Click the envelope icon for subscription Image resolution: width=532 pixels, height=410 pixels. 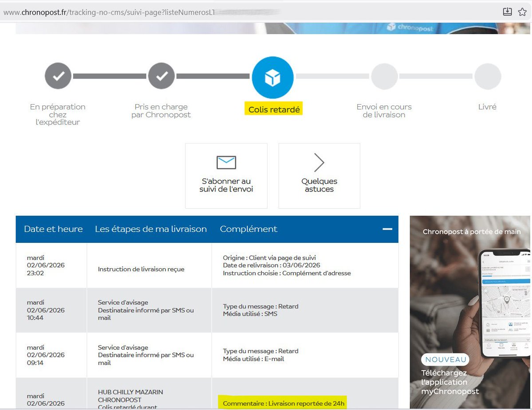226,162
